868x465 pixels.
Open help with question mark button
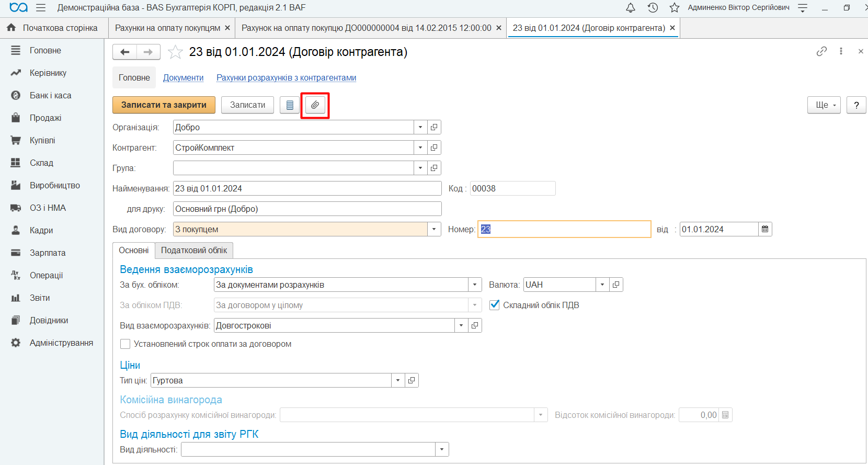tap(856, 105)
